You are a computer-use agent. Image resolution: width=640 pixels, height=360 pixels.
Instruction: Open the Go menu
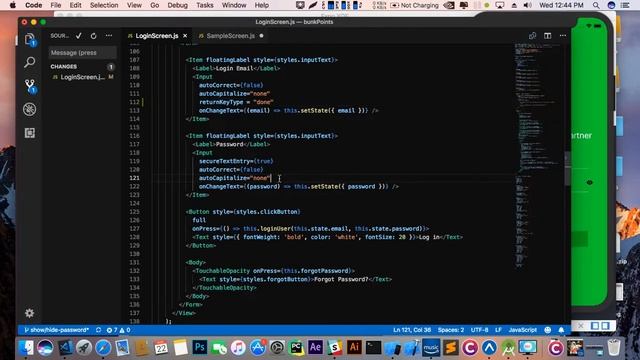[x=155, y=5]
